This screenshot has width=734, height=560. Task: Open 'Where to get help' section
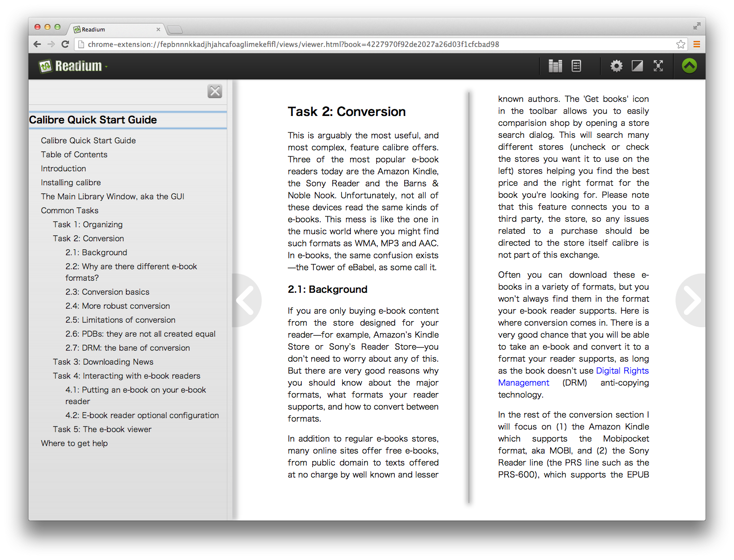click(x=74, y=443)
